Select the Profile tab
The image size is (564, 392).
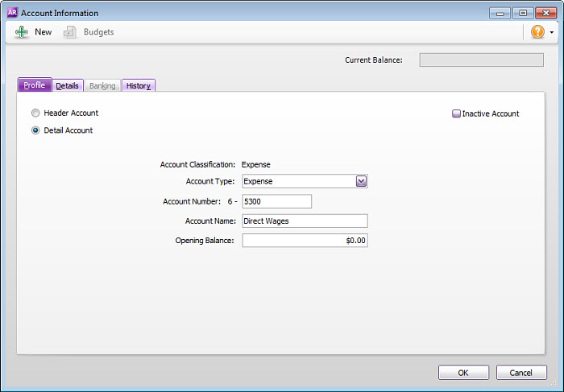[x=35, y=85]
